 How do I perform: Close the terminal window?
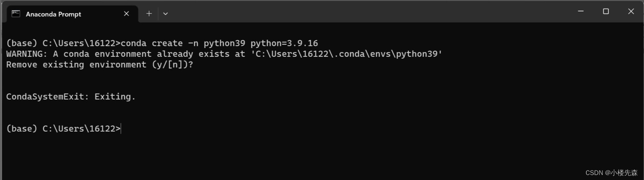631,11
